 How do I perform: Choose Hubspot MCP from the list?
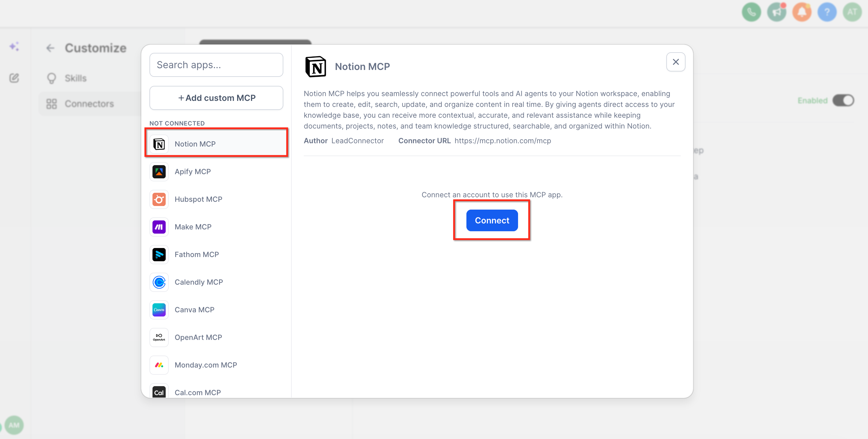tap(216, 200)
